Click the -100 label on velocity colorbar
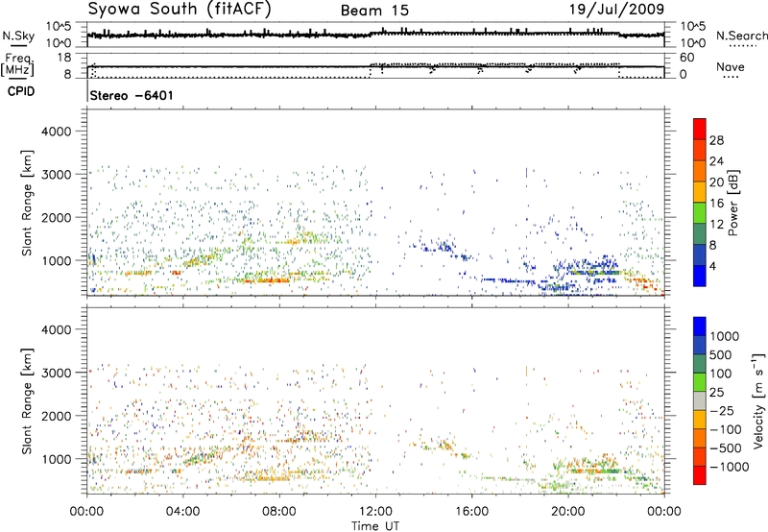Screen dimensions: 768x532 click(726, 429)
